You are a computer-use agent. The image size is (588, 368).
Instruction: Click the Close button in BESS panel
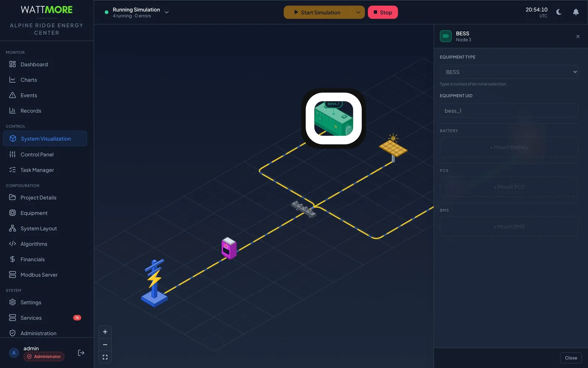tap(571, 358)
